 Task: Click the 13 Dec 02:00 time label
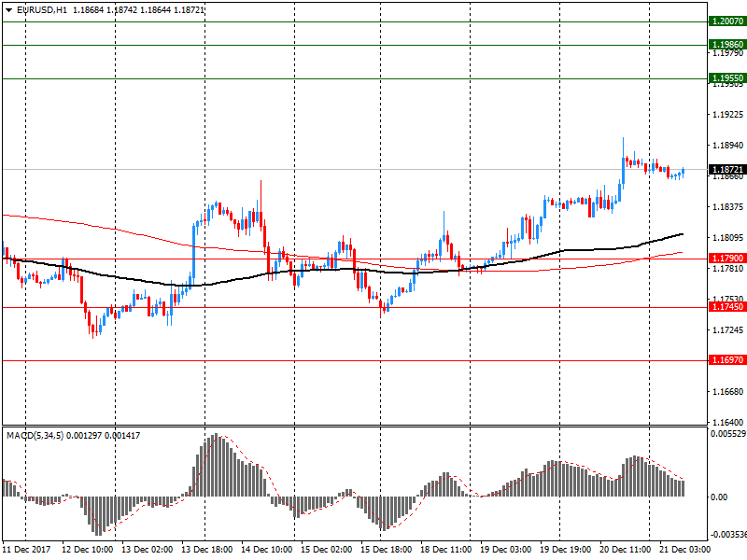pos(148,550)
